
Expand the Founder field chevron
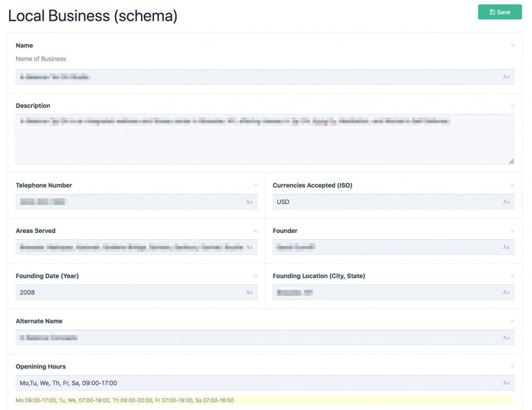tap(512, 231)
